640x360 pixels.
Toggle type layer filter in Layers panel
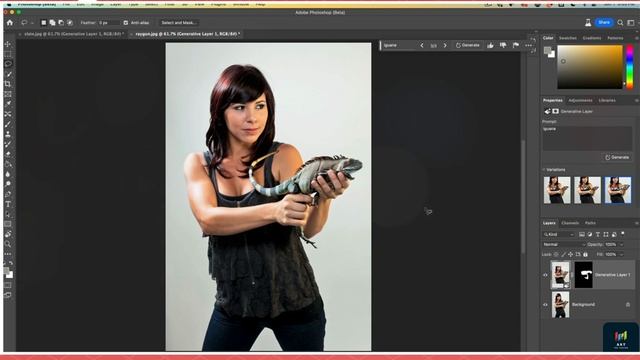[598, 234]
